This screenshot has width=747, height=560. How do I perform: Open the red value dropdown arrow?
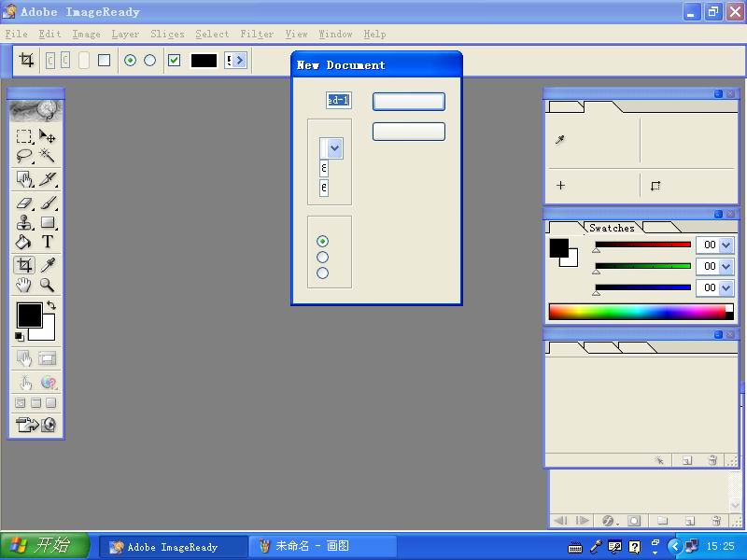click(x=726, y=245)
